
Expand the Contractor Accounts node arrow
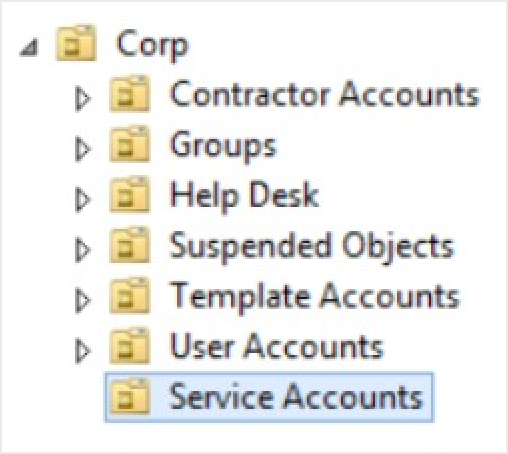pyautogui.click(x=83, y=98)
